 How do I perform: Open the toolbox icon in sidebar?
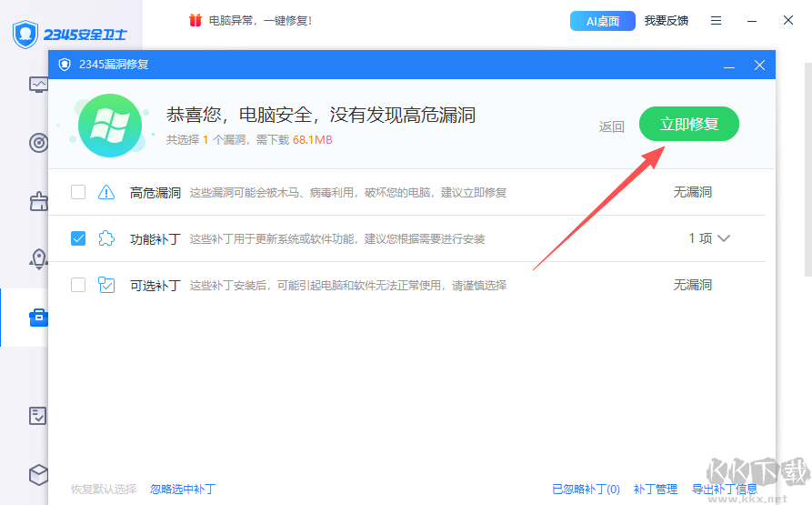pyautogui.click(x=38, y=317)
